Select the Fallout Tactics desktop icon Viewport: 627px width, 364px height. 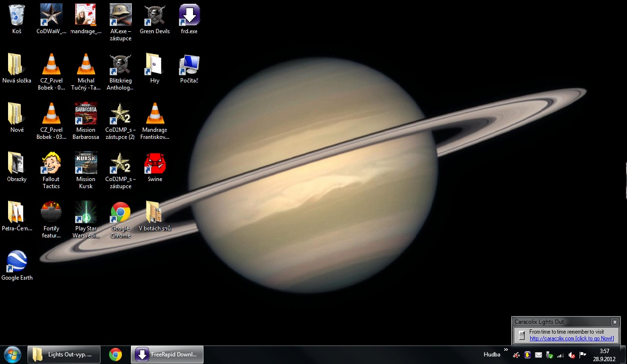point(51,163)
